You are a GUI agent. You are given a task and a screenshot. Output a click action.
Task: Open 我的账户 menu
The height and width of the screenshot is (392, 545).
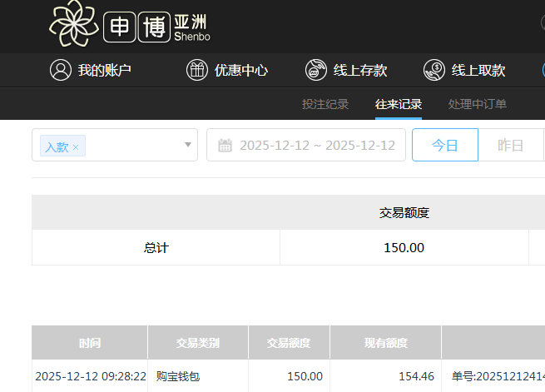(91, 70)
